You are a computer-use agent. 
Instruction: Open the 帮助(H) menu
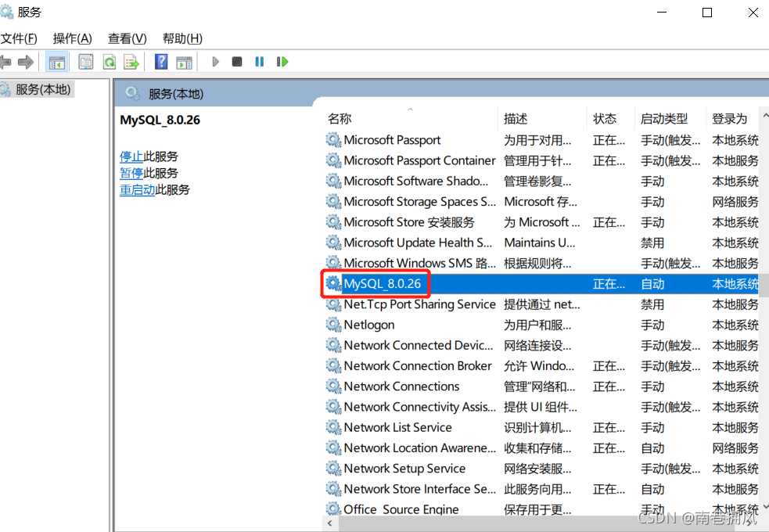pyautogui.click(x=182, y=38)
